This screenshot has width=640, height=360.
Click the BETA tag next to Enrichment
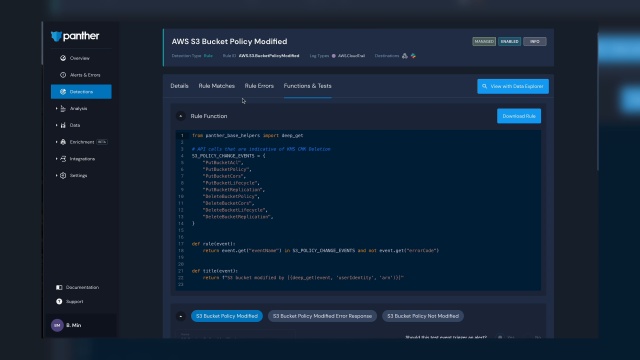pos(102,142)
